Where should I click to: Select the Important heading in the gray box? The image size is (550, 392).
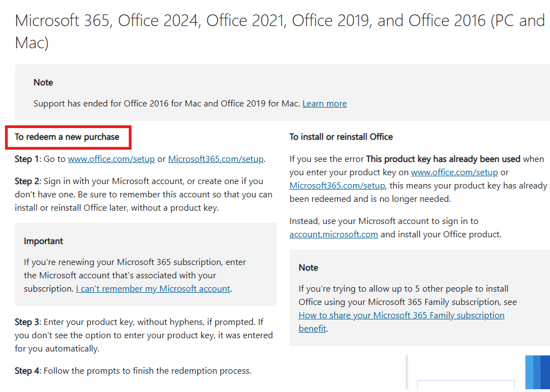tap(43, 241)
